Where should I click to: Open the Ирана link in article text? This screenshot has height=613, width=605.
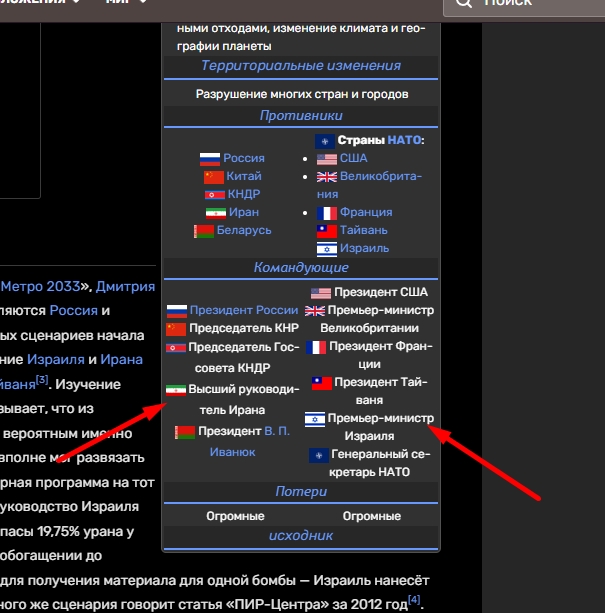pos(122,360)
